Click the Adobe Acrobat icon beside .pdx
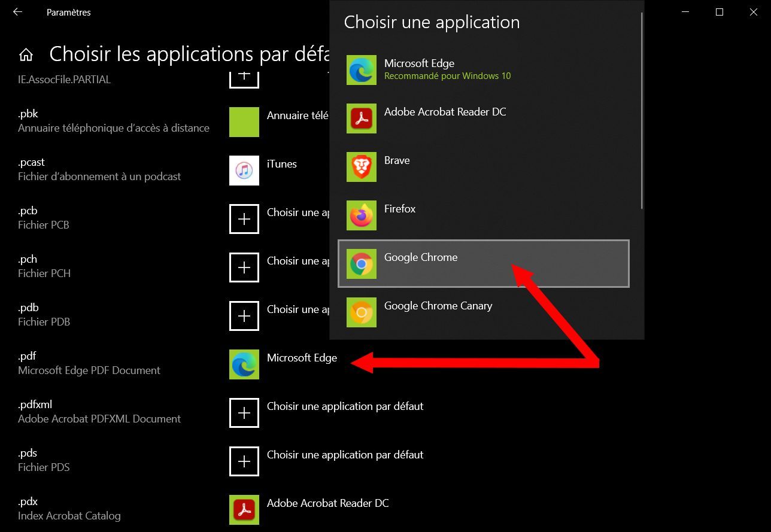This screenshot has height=532, width=771. point(244,510)
